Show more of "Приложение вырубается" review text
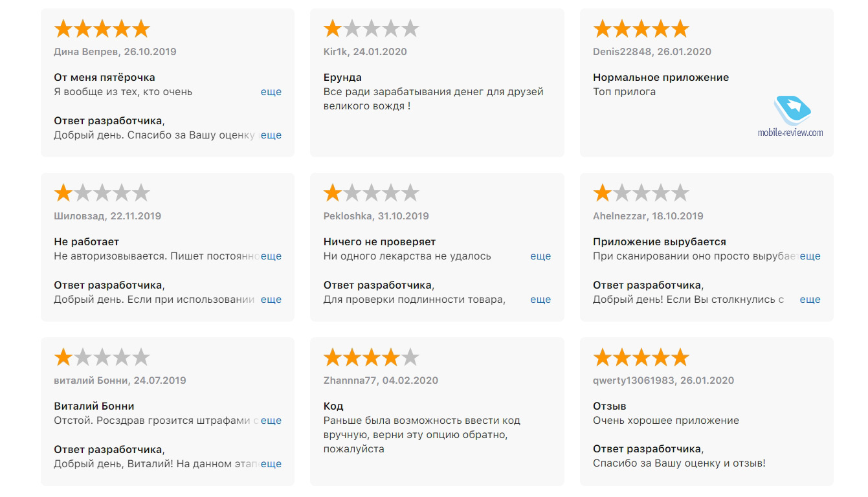Image resolution: width=868 pixels, height=497 pixels. [810, 256]
